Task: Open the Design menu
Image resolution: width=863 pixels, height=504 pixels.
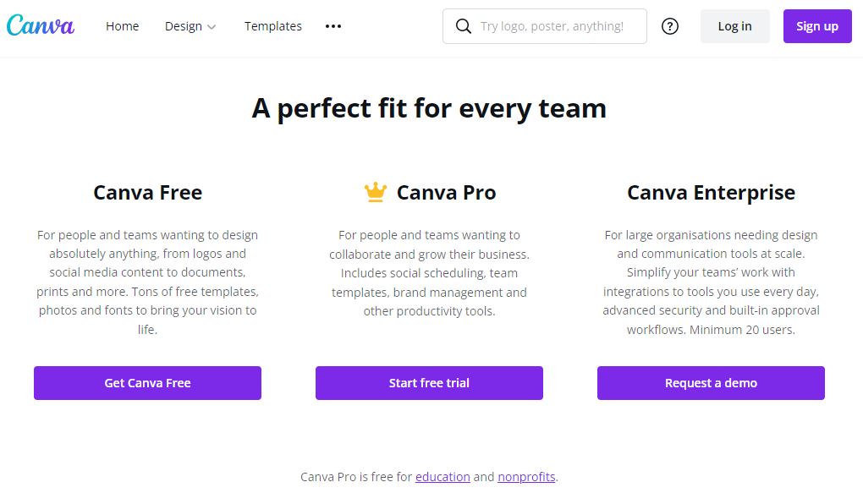Action: click(190, 26)
